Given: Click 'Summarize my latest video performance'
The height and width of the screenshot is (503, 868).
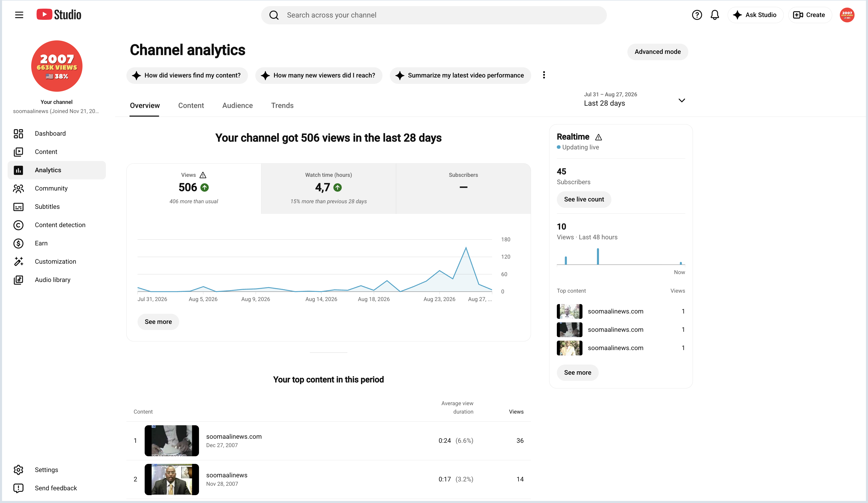Looking at the screenshot, I should [x=460, y=75].
